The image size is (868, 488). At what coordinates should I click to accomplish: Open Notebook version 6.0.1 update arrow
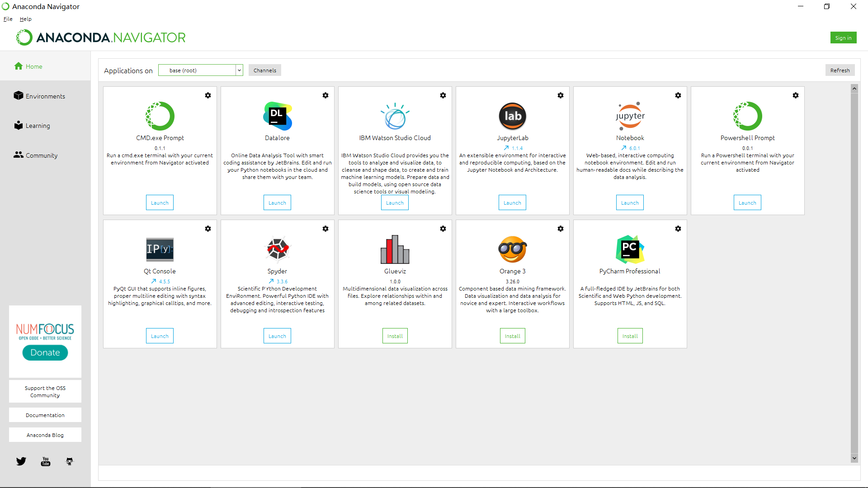point(624,148)
